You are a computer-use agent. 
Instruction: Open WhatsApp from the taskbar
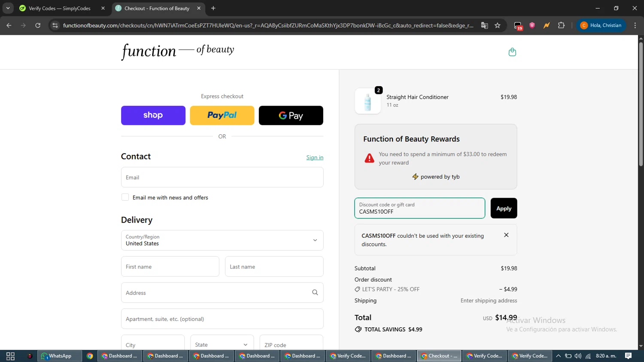coord(60,356)
